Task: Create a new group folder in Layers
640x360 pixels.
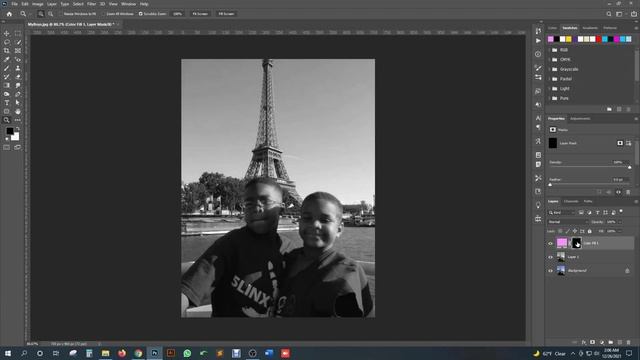Action: click(x=611, y=342)
